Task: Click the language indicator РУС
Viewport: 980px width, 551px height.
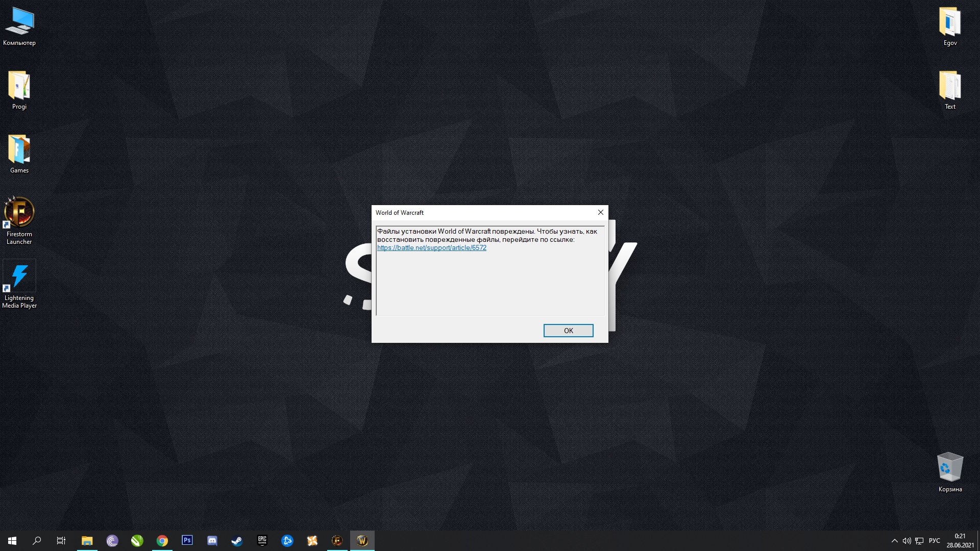Action: [x=935, y=540]
